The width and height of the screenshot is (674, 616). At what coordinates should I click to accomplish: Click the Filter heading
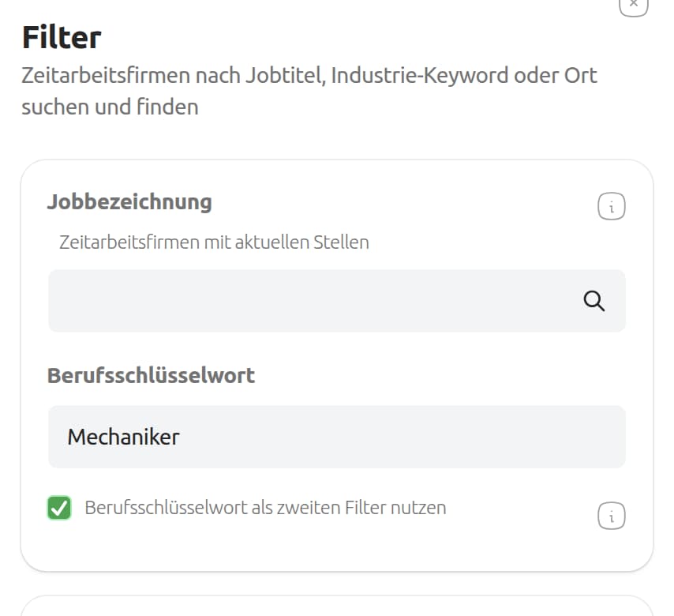62,37
